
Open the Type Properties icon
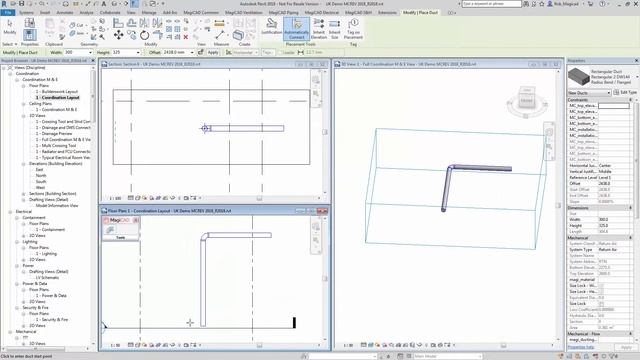point(29,22)
